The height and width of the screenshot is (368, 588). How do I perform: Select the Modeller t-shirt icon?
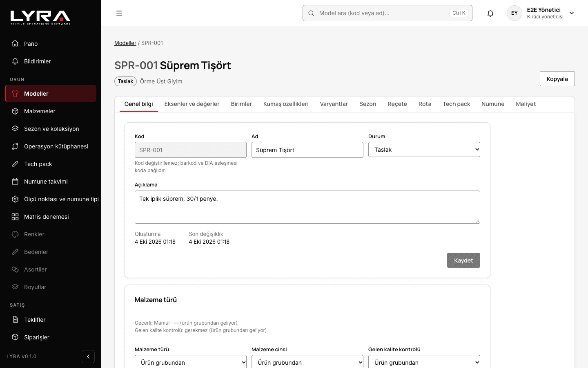click(x=15, y=94)
